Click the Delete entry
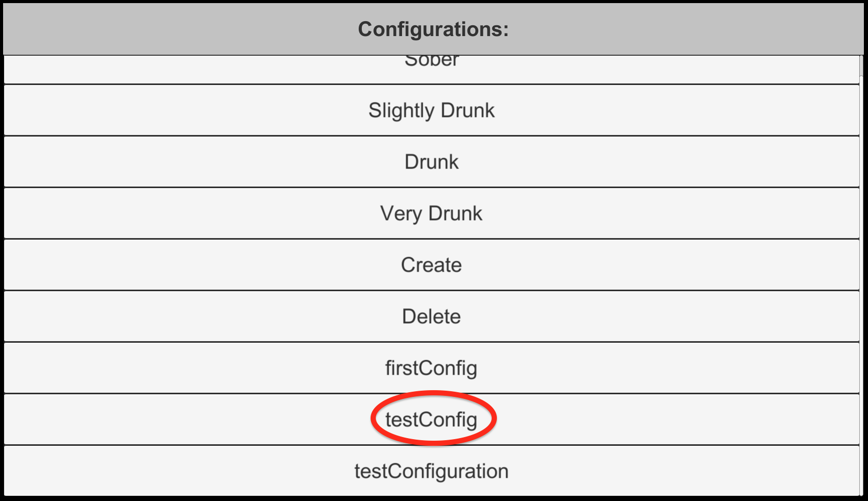This screenshot has height=501, width=868. click(x=431, y=316)
